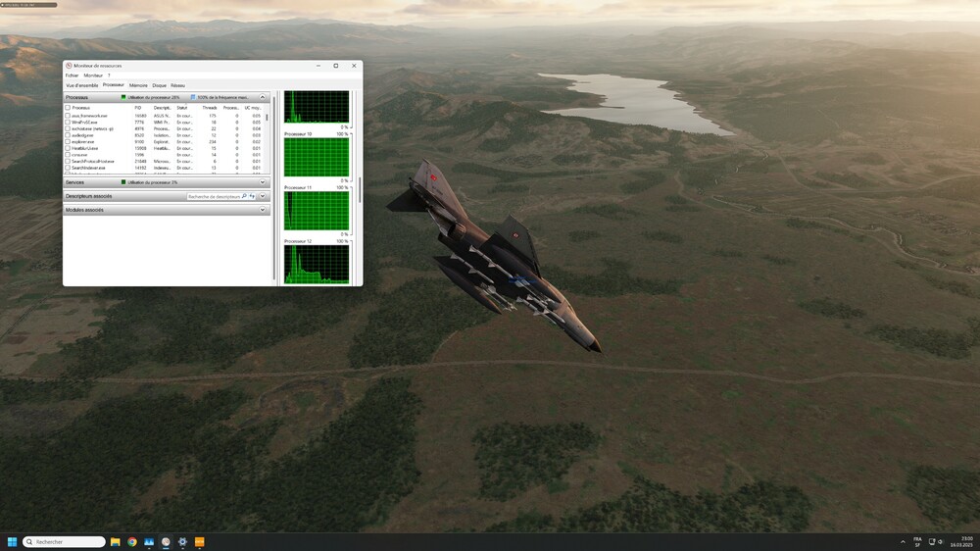Select the Processeur tab
This screenshot has height=551, width=980.
113,85
